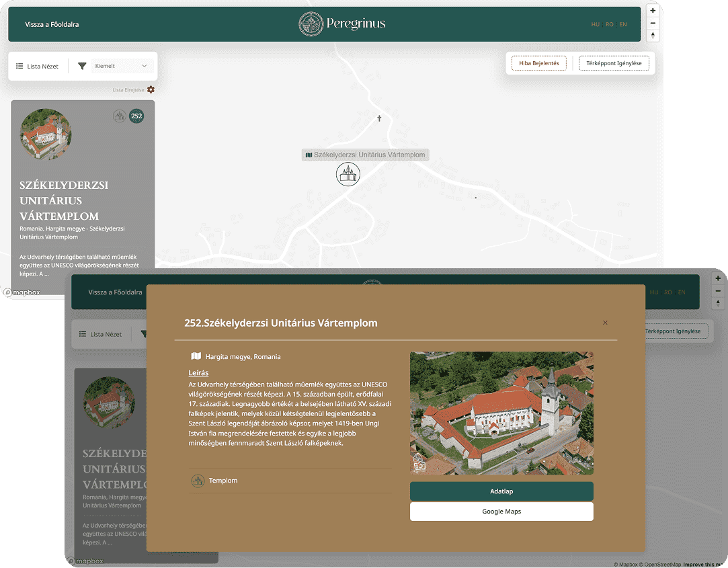Screen dimensions: 728x568
Task: Zoom in on the top map
Action: 653,11
